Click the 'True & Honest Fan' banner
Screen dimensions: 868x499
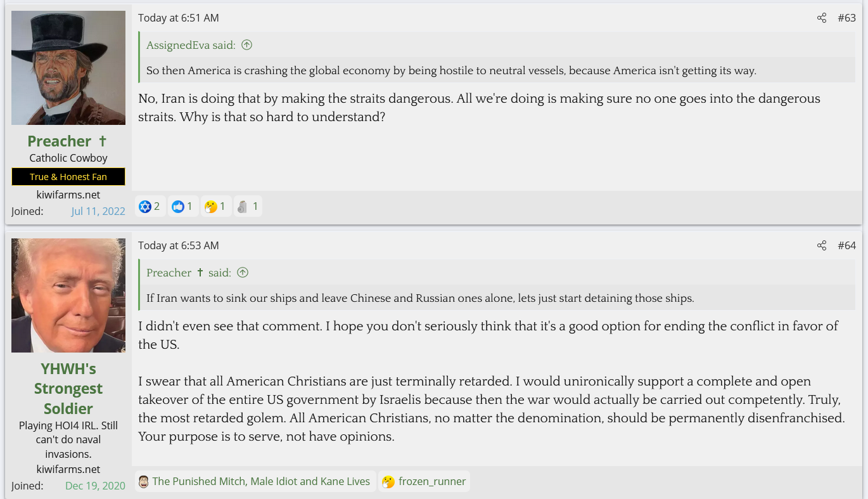[68, 177]
